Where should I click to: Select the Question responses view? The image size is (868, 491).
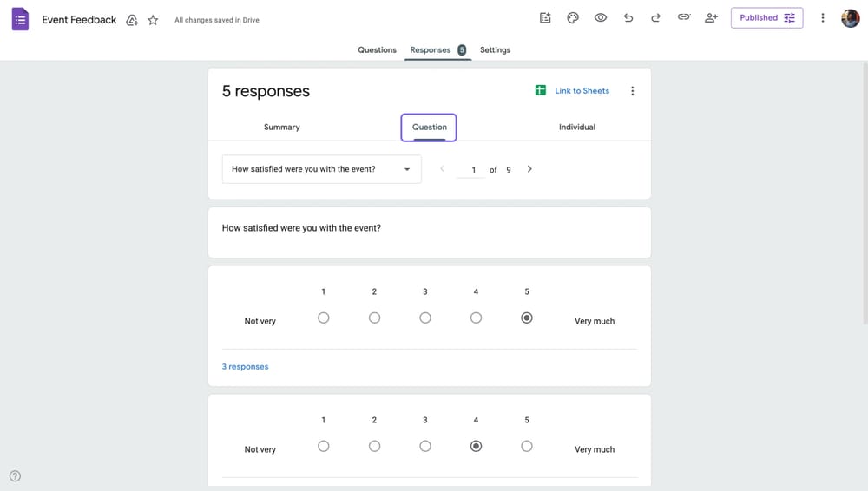pyautogui.click(x=429, y=128)
